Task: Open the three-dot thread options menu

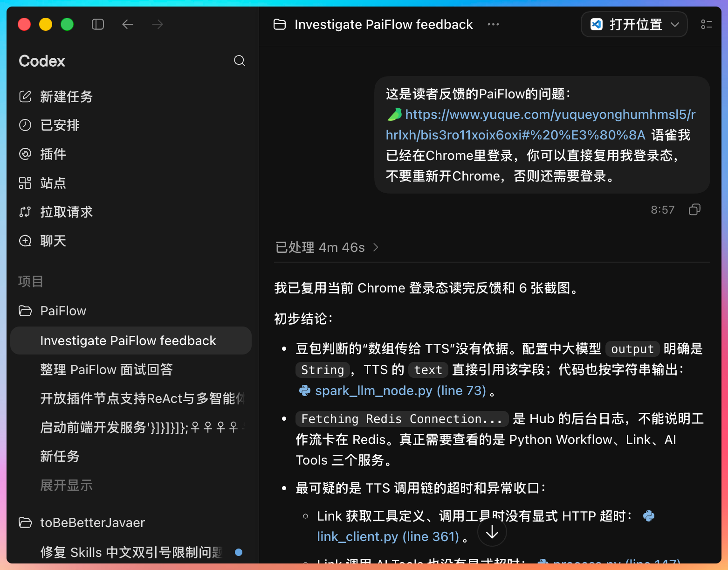Action: [x=493, y=24]
